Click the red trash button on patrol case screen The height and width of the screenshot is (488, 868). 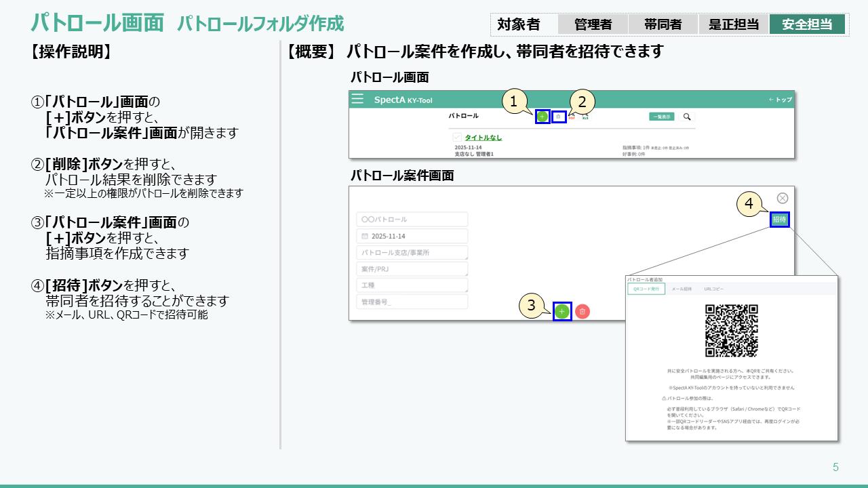[x=583, y=311]
